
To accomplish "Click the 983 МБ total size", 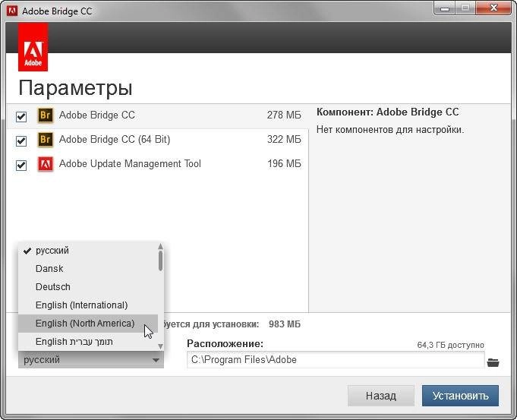I will (x=285, y=324).
